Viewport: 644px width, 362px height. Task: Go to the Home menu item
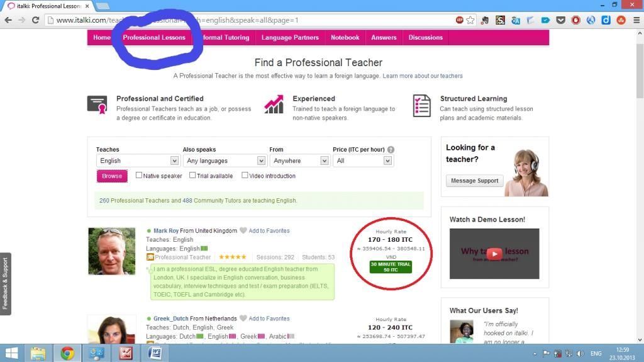[x=101, y=37]
